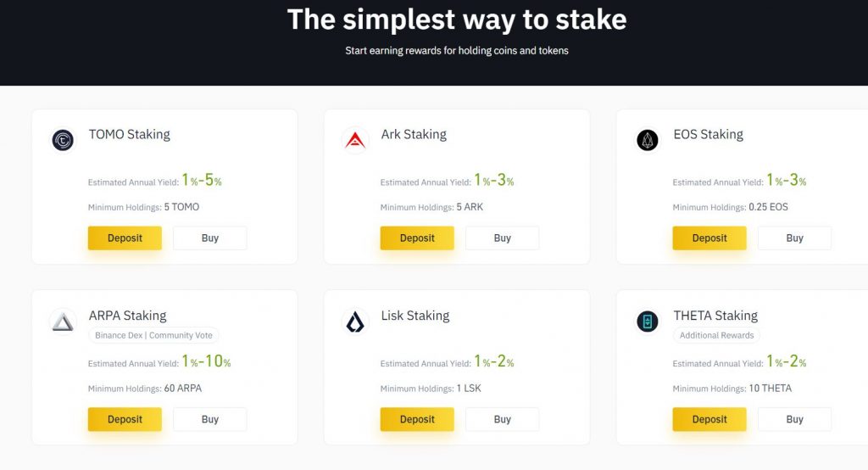Deposit into THETA Staking

tap(709, 420)
